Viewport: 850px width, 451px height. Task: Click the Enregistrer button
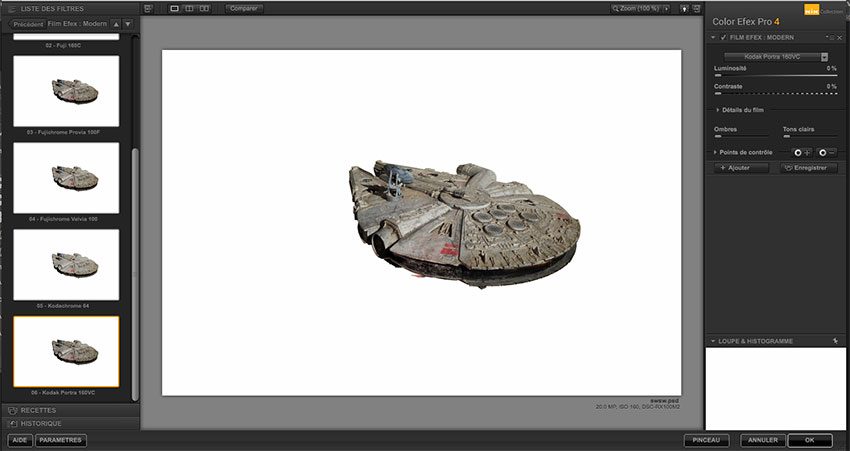tap(809, 168)
